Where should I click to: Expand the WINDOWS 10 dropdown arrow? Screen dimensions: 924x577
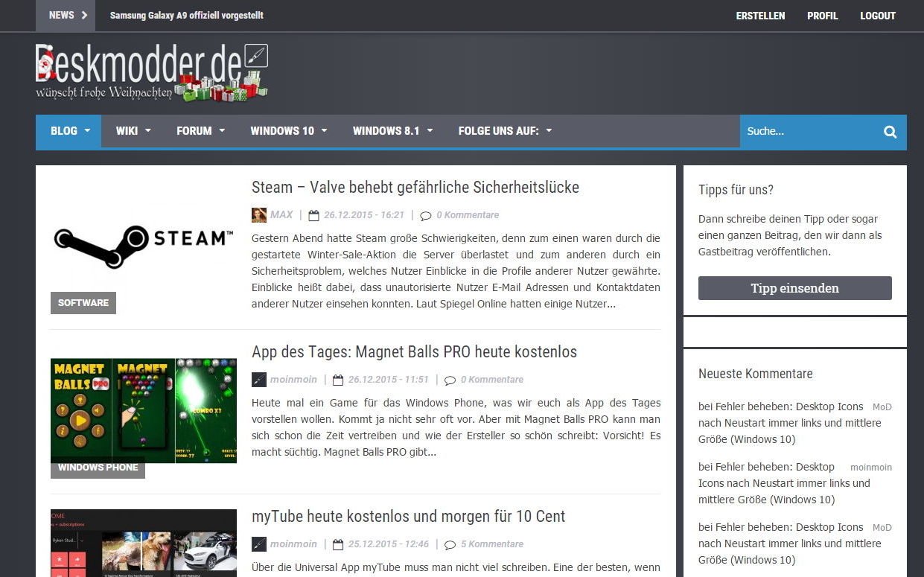point(324,130)
